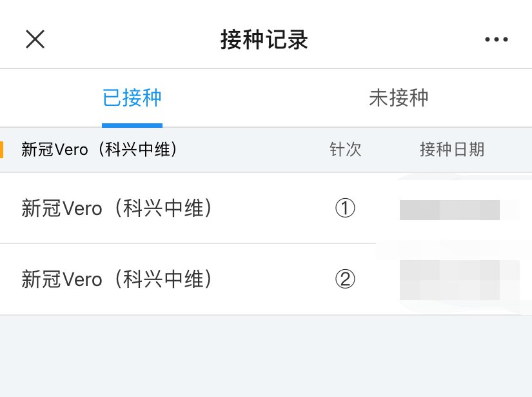Click the circled ① dose number icon

click(346, 209)
